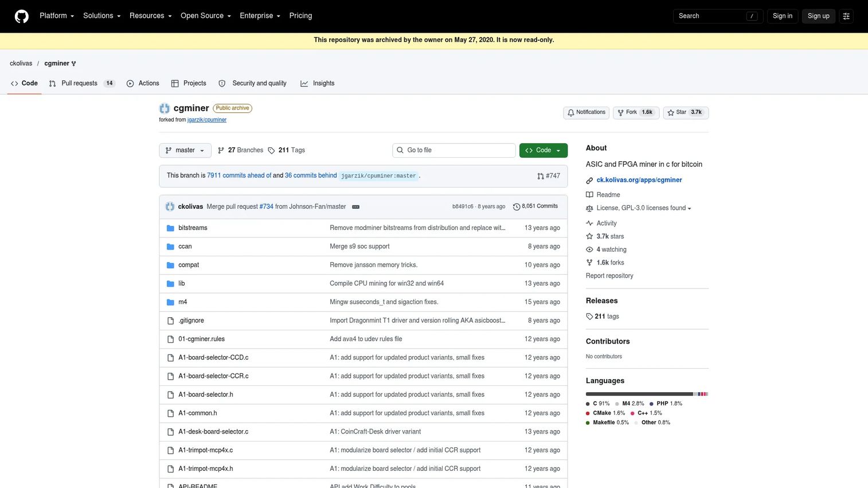Open the Pull requests tab
868x488 pixels.
click(x=82, y=84)
